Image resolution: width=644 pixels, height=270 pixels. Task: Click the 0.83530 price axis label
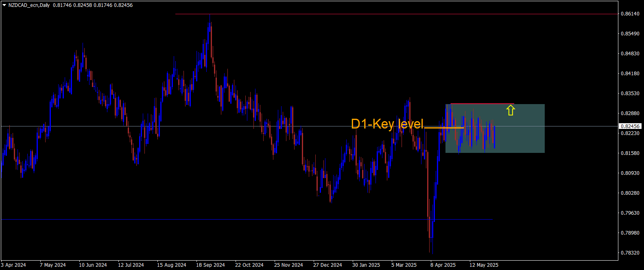630,94
